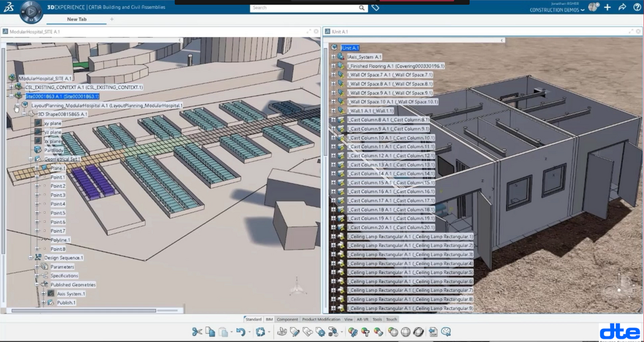
Task: Open the dropdown arrow next to Update
Action: [269, 332]
